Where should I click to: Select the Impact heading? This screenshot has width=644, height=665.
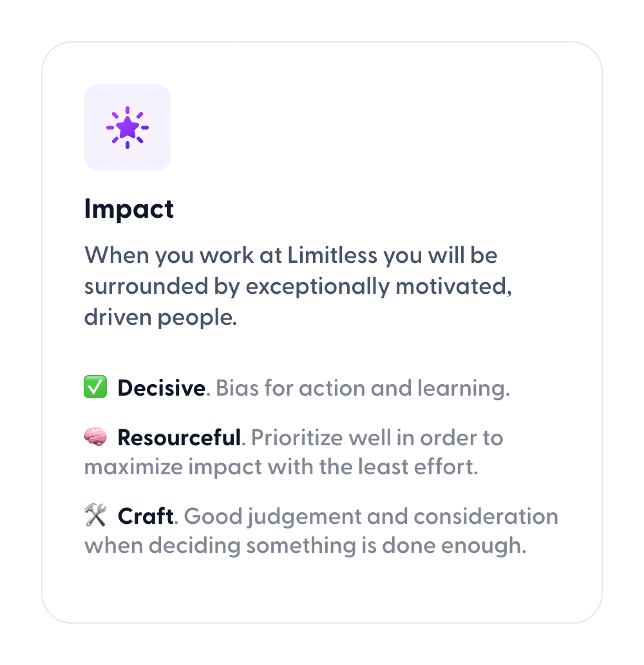[129, 209]
